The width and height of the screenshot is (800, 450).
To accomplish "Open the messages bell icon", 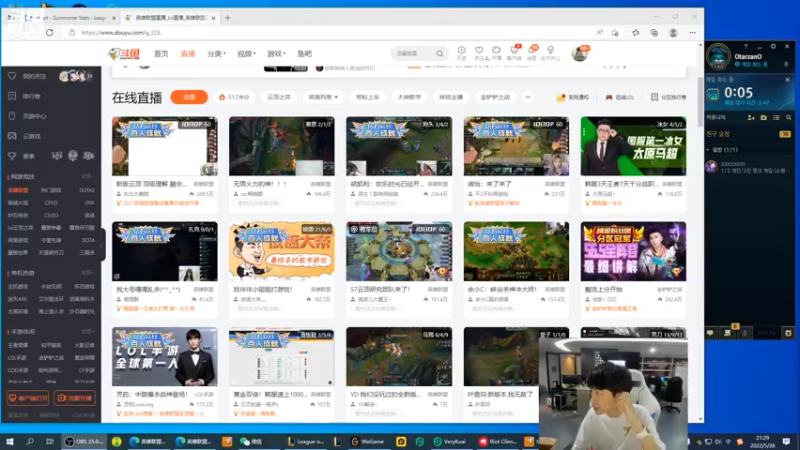I will [x=532, y=53].
